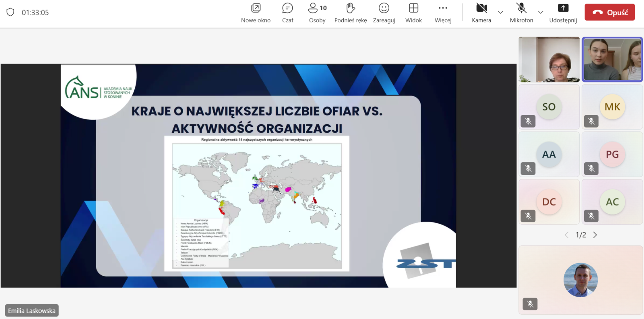Open the Więcej options menu
The image size is (644, 319).
click(443, 13)
